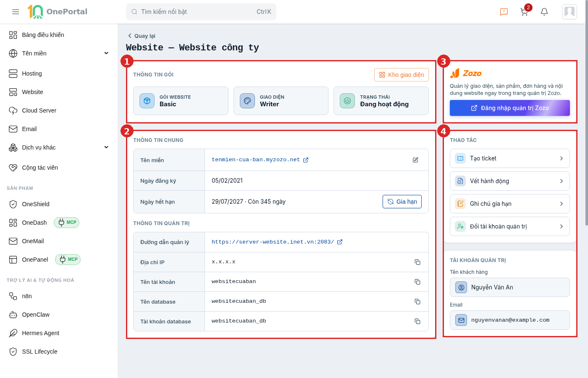Open Tạo ticket via its chevron arrow
Screen dimensions: 588x378
(x=562, y=158)
